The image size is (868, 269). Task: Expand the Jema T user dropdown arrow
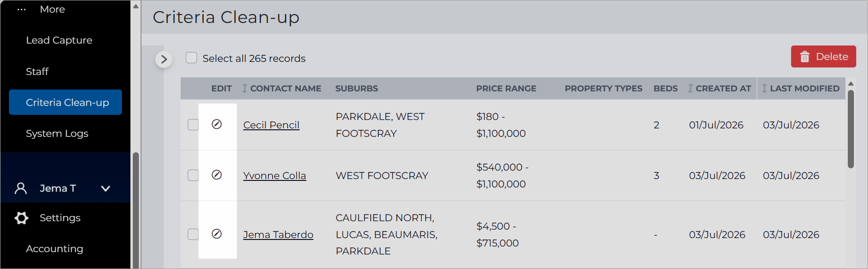[x=106, y=188]
